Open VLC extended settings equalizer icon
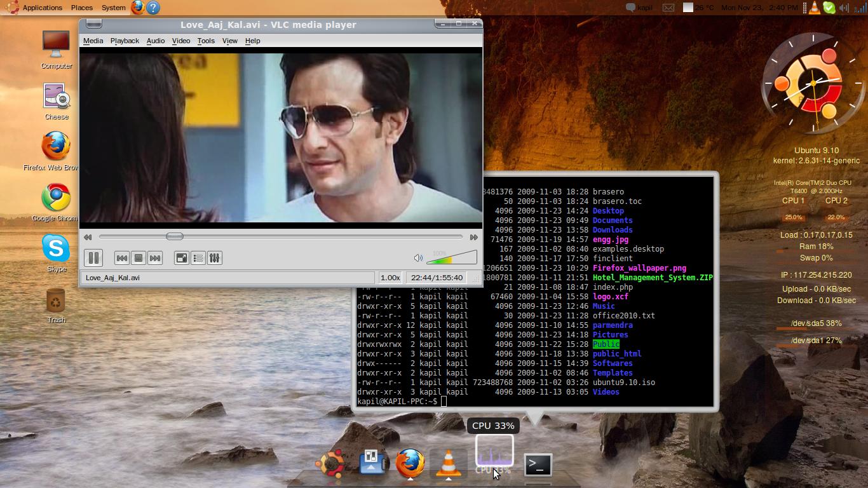Viewport: 868px width, 488px height. 215,258
